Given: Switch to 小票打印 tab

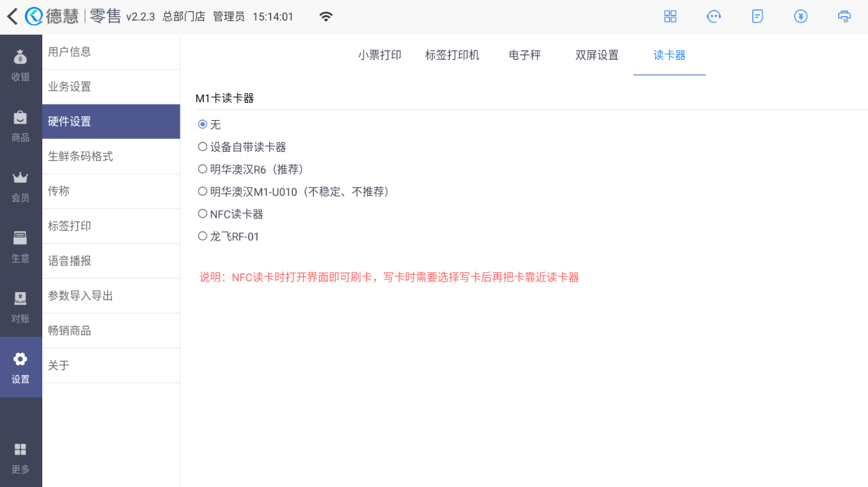Looking at the screenshot, I should pyautogui.click(x=380, y=55).
